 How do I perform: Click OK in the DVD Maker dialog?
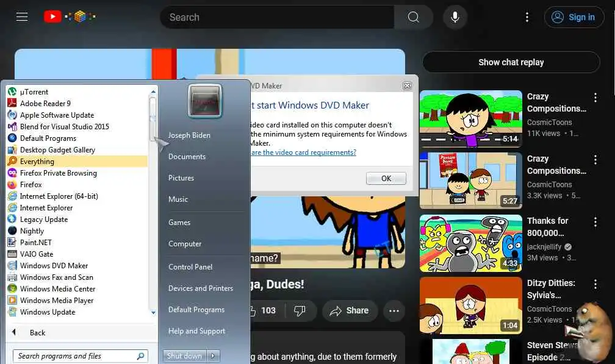[386, 178]
